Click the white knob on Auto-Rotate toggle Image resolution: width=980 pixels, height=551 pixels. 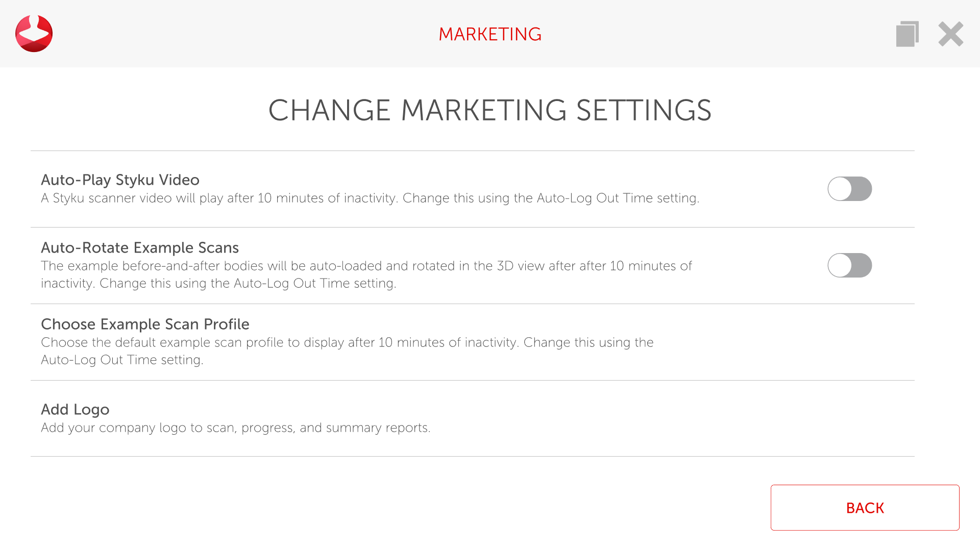coord(840,265)
